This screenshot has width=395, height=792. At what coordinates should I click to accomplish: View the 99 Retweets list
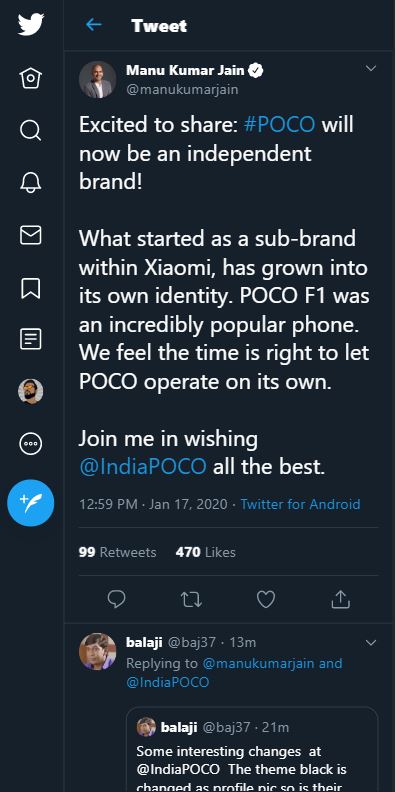117,553
